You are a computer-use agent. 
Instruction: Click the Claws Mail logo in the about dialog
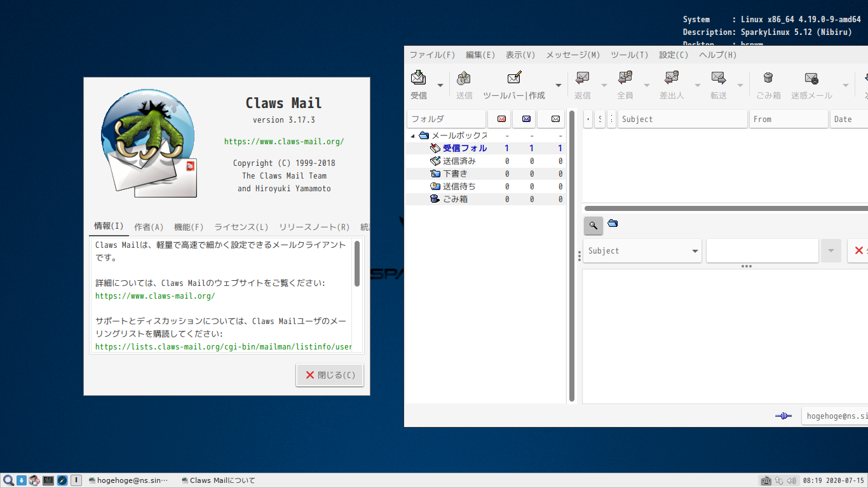tap(149, 144)
